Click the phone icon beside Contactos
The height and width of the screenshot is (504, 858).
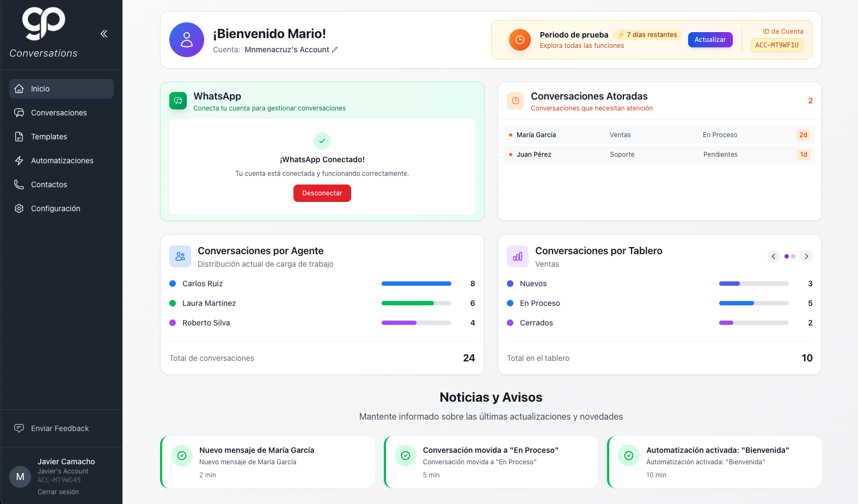tap(19, 185)
